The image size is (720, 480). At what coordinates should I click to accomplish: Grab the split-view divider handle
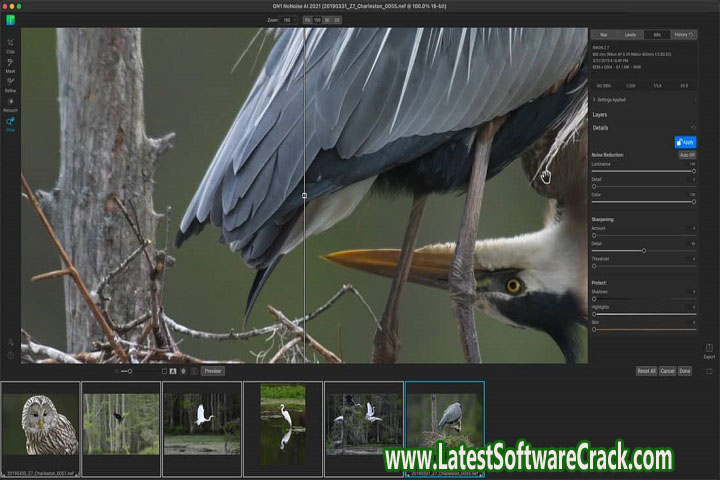pos(304,196)
